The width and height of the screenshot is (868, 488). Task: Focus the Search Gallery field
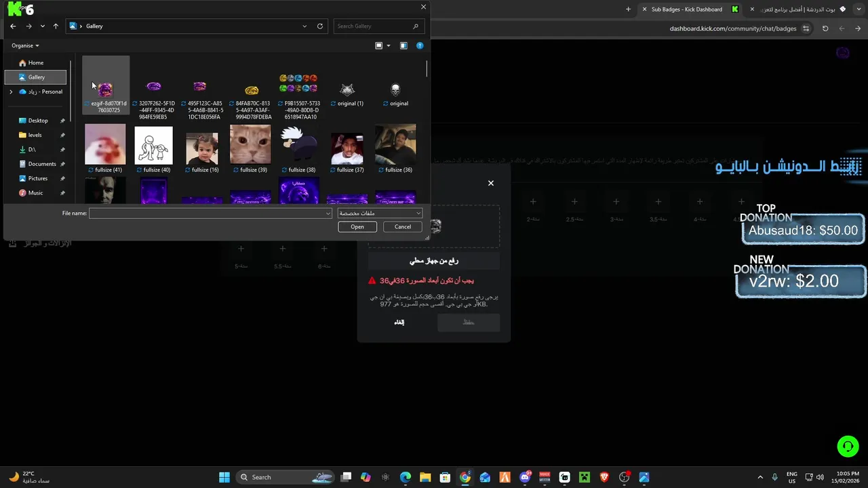coord(378,26)
